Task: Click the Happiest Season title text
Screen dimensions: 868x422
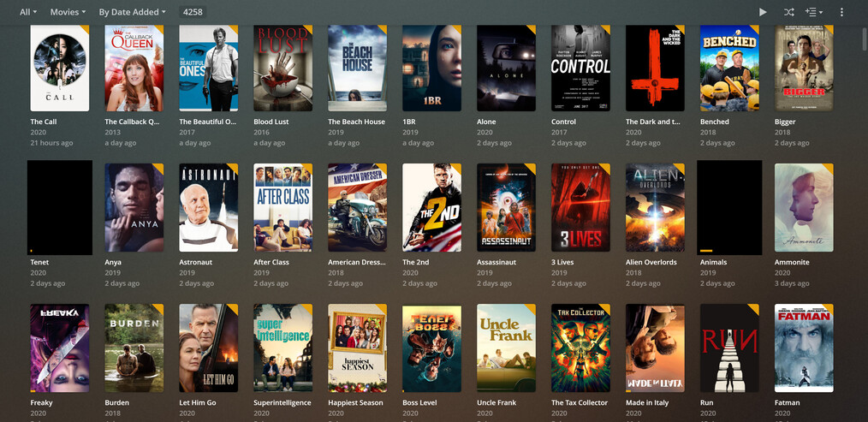Action: pyautogui.click(x=356, y=402)
